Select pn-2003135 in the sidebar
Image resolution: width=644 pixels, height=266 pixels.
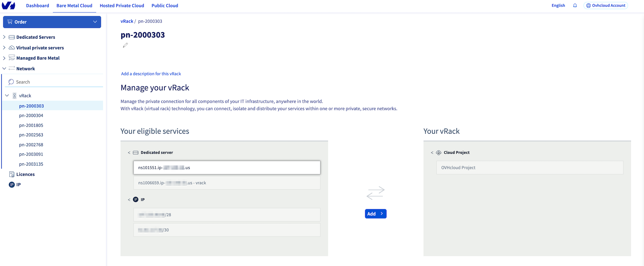pyautogui.click(x=31, y=164)
